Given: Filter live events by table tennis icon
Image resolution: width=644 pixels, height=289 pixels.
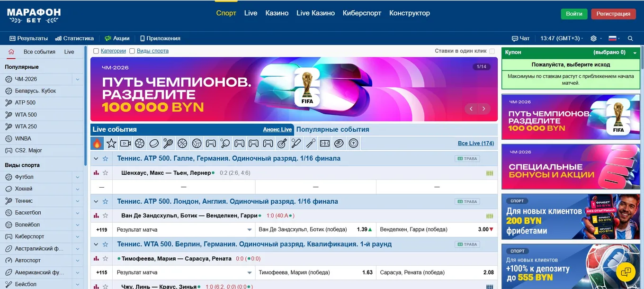Looking at the screenshot, I should pyautogui.click(x=225, y=143).
